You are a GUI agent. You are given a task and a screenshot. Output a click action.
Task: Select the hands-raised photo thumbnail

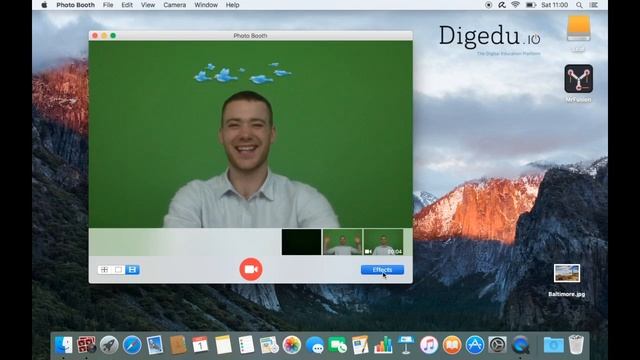[x=342, y=242]
